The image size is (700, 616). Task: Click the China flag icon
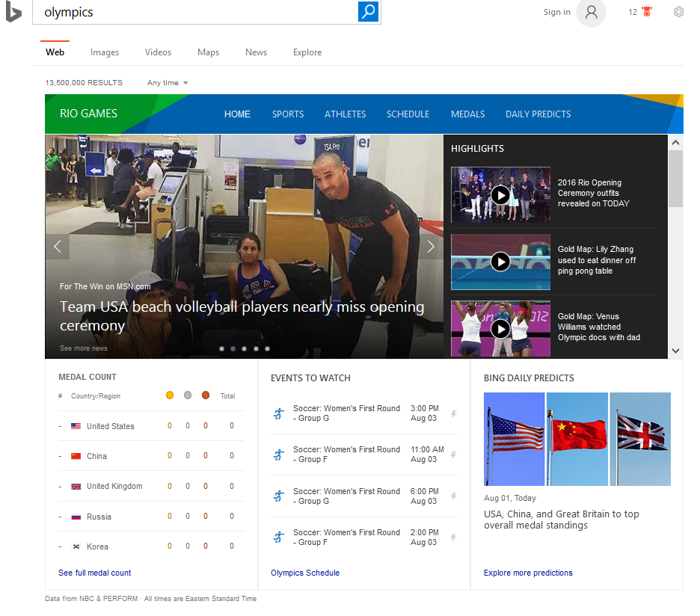pos(76,456)
